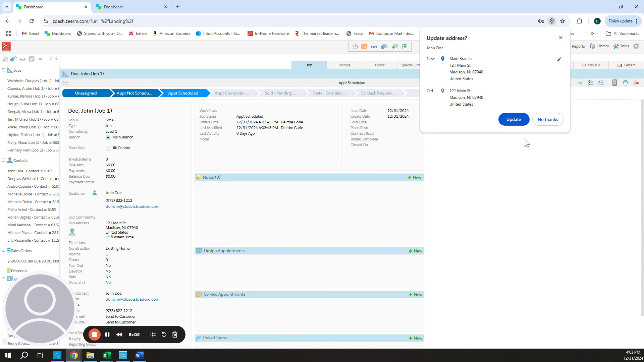
Task: Open Excel from the Windows taskbar
Action: (x=106, y=355)
